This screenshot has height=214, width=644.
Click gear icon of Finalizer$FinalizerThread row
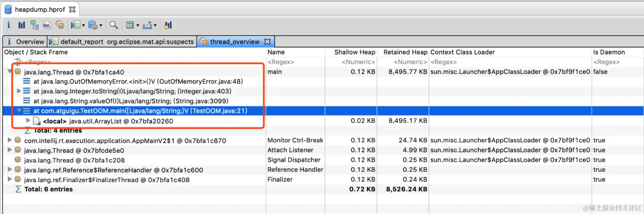pos(18,179)
